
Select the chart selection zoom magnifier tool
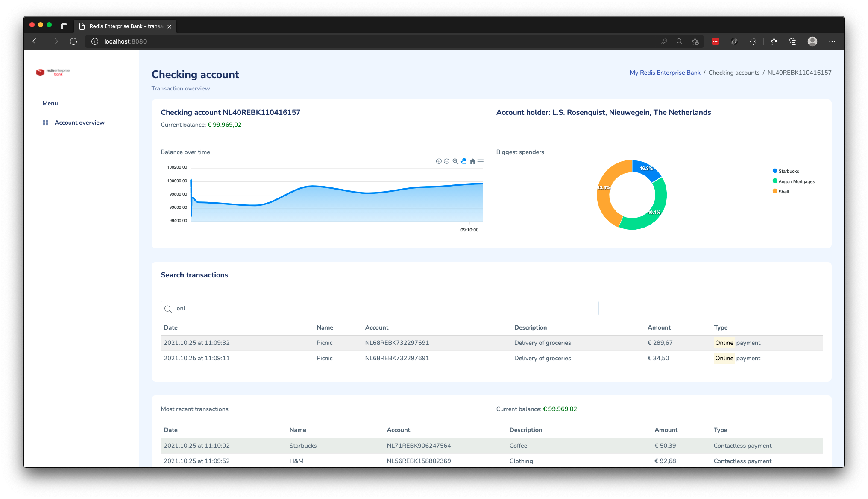[455, 161]
